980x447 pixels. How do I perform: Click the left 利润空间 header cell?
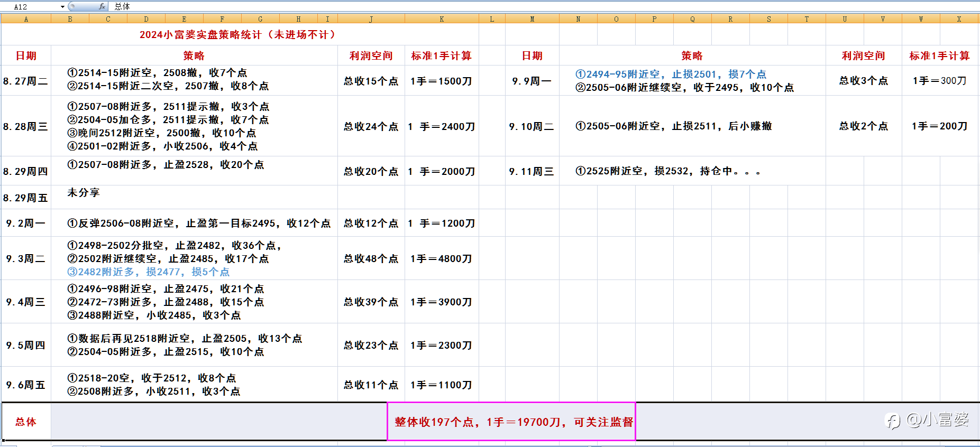click(x=371, y=56)
